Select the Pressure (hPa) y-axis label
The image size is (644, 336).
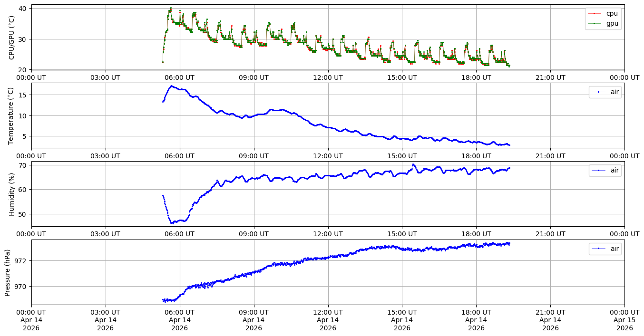point(8,272)
